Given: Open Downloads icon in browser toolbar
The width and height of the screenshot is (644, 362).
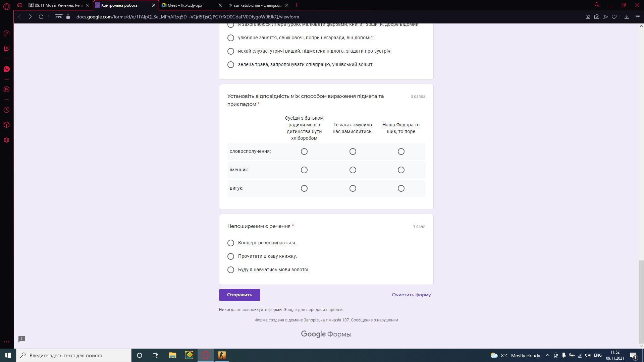Looking at the screenshot, I should click(626, 17).
